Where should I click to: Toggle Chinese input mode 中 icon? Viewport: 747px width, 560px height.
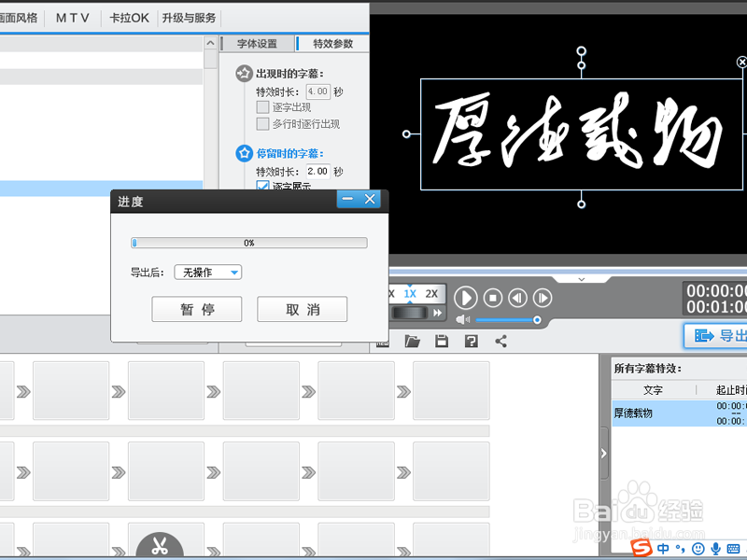point(663,549)
